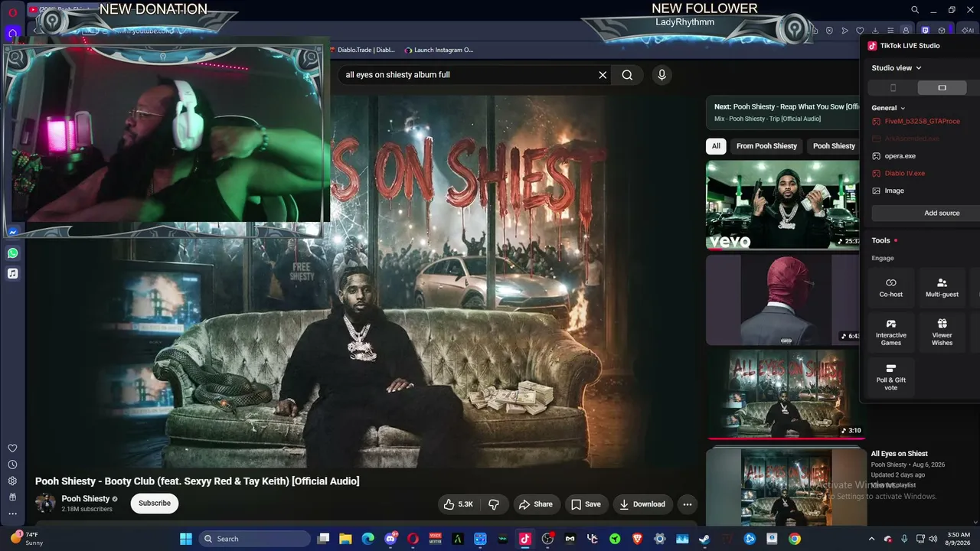Open the Multi-guest tool
Image resolution: width=980 pixels, height=551 pixels.
coord(942,288)
